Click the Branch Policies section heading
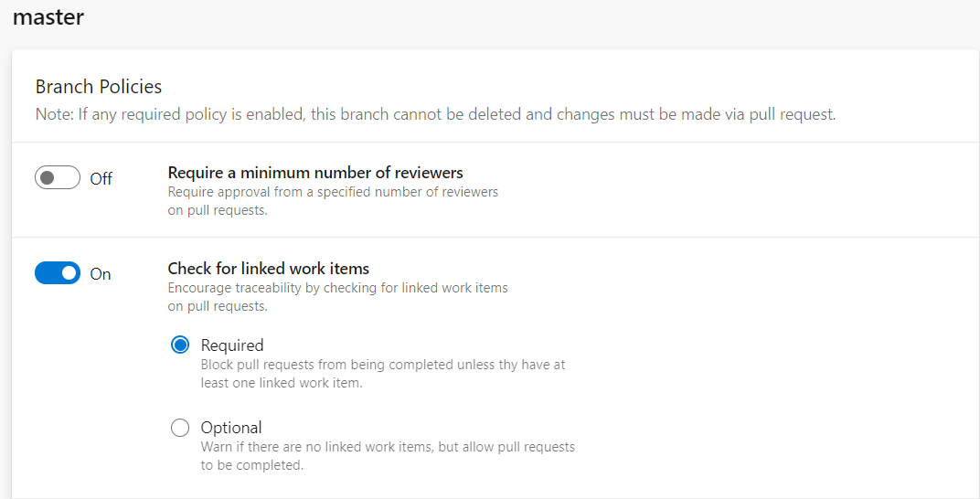980x499 pixels. 99,86
